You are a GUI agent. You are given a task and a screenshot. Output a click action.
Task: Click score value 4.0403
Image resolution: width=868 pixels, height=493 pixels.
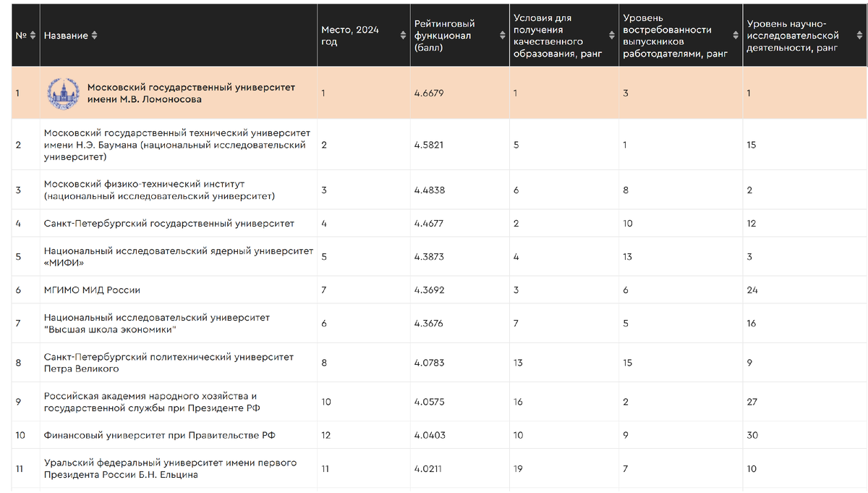pos(430,435)
